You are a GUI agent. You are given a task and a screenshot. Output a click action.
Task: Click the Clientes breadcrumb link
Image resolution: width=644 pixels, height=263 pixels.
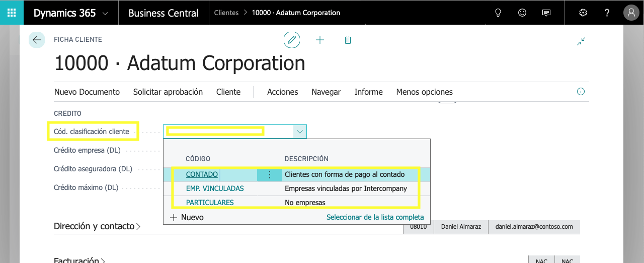coord(226,13)
